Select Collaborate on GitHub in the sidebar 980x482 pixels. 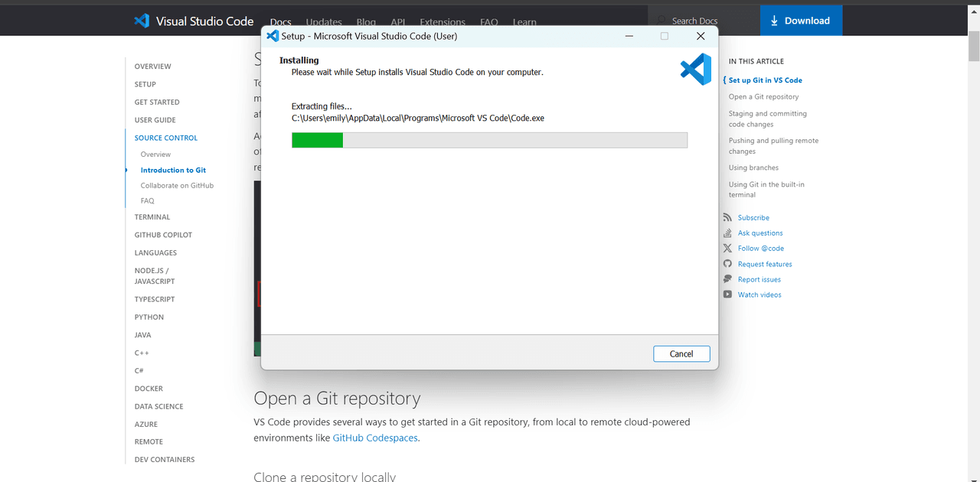[x=177, y=186]
